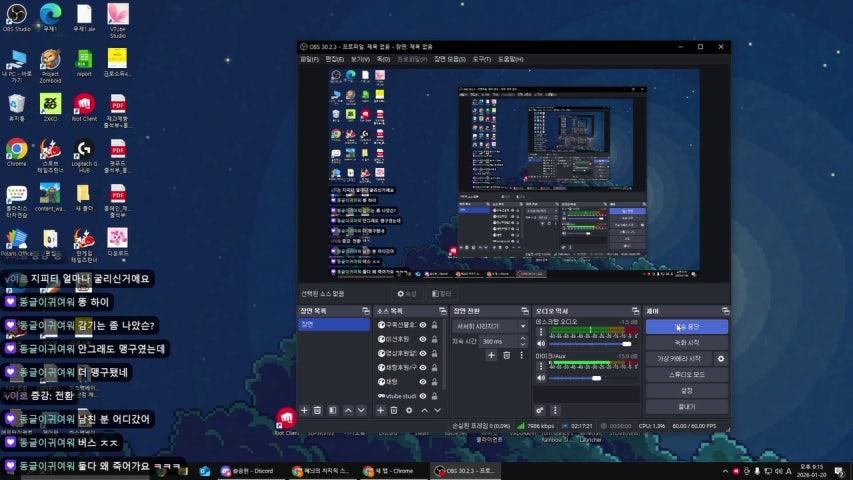Open the Tools menu in OBS
The width and height of the screenshot is (853, 480).
(x=481, y=59)
